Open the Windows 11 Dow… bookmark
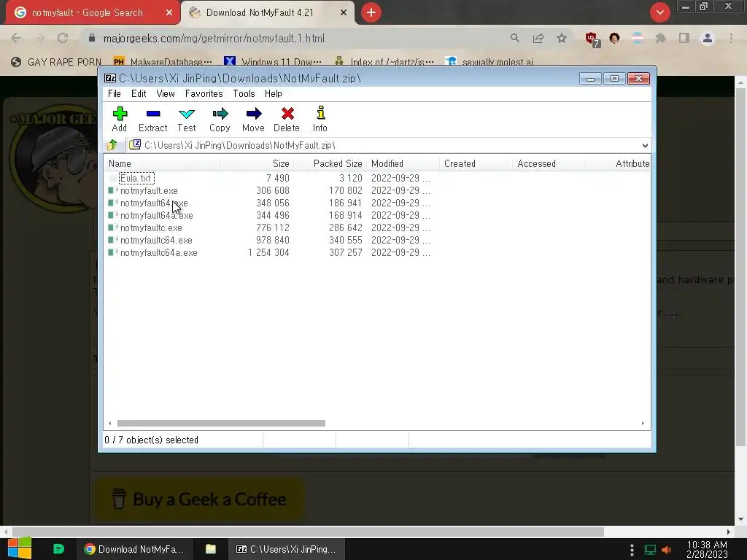The width and height of the screenshot is (747, 560). pyautogui.click(x=274, y=62)
